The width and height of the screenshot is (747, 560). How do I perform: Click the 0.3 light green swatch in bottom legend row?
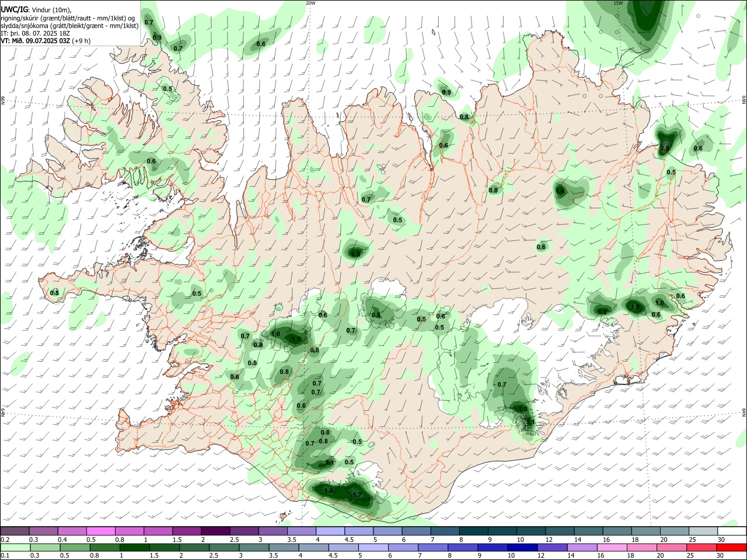click(x=45, y=548)
